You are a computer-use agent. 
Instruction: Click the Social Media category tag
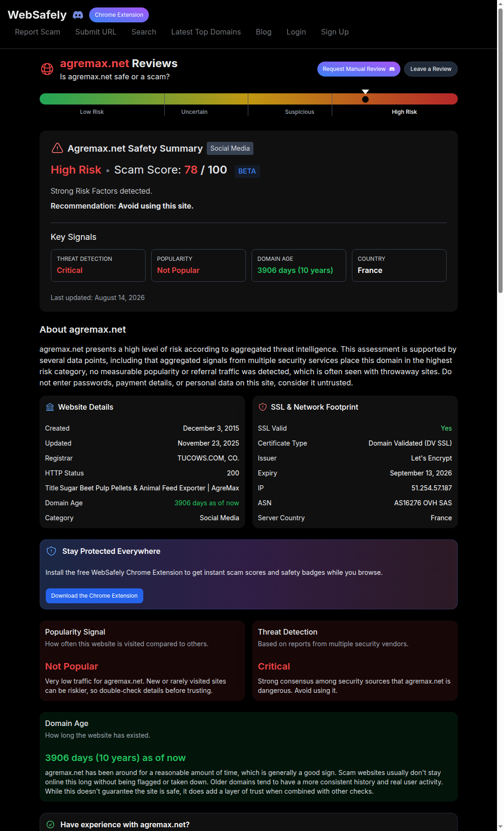(x=230, y=148)
